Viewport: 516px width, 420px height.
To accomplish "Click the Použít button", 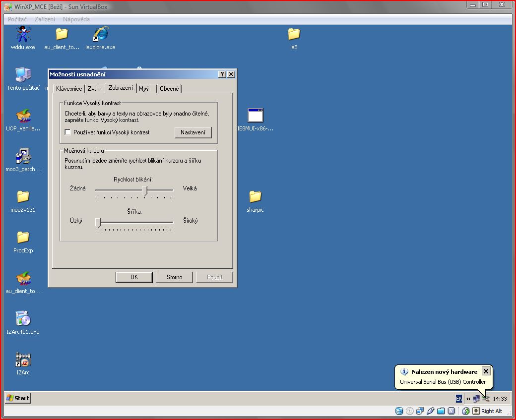I will tap(214, 277).
